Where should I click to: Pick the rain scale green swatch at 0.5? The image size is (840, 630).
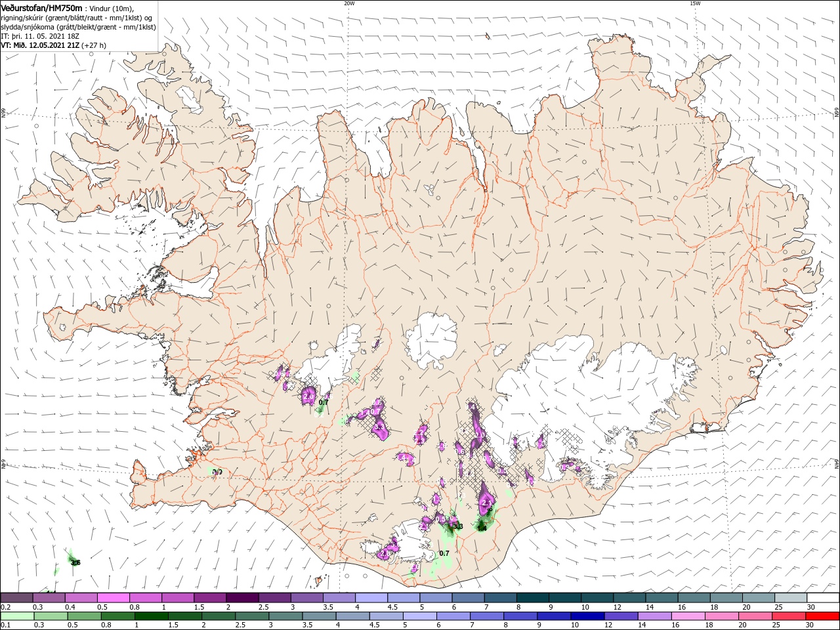coord(83,616)
